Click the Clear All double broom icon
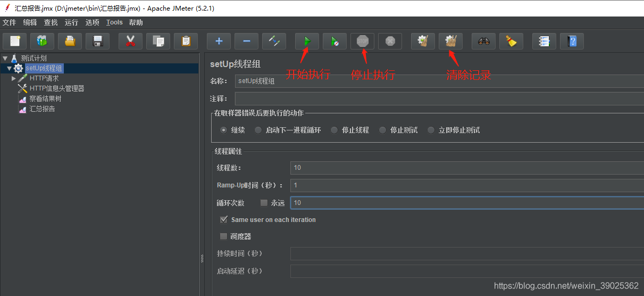The image size is (644, 296). coord(450,41)
